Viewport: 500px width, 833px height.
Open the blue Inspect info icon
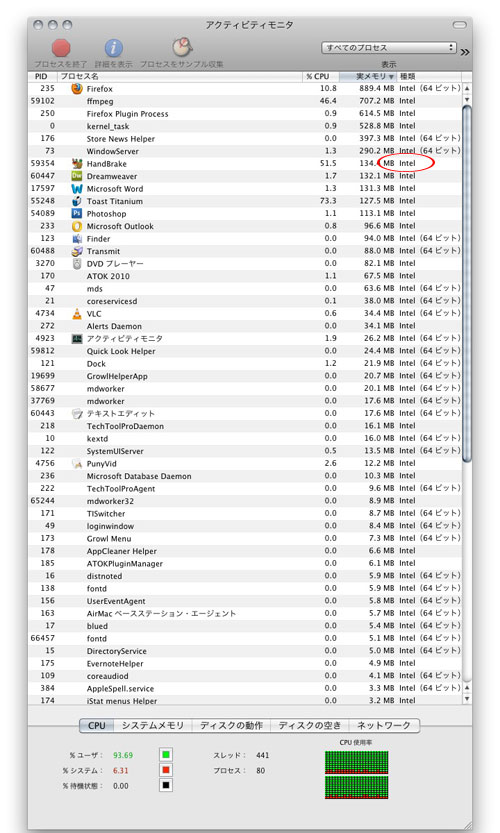(114, 48)
